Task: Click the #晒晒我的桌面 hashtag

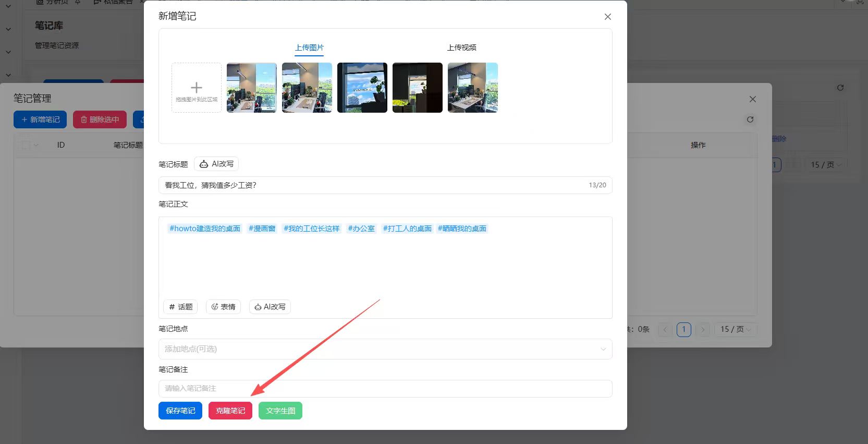Action: (x=462, y=229)
